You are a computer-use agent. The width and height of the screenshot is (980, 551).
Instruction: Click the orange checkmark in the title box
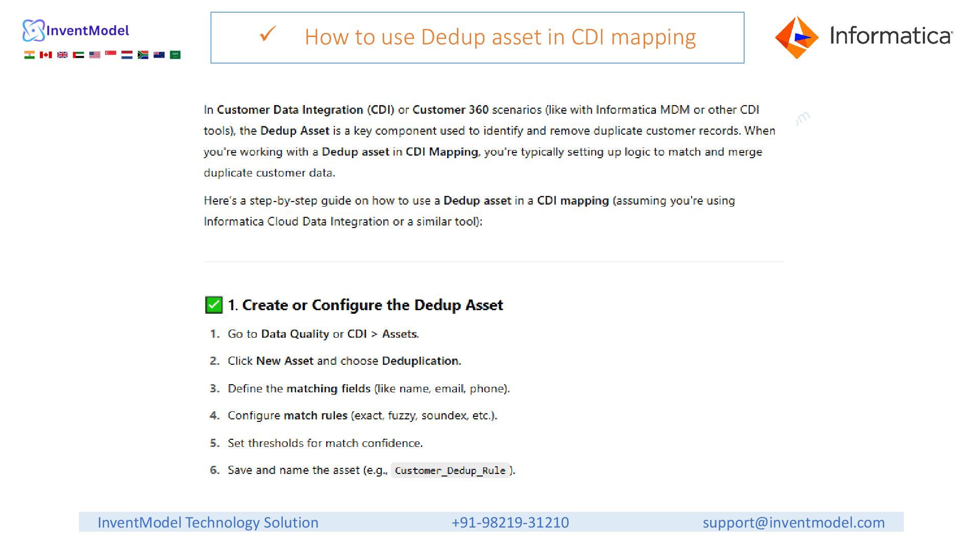(x=267, y=34)
